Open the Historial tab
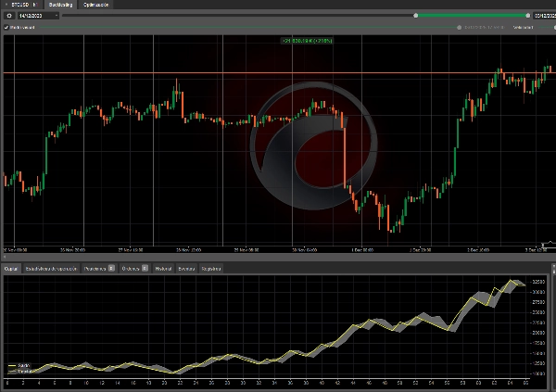This screenshot has width=556, height=392. 163,268
